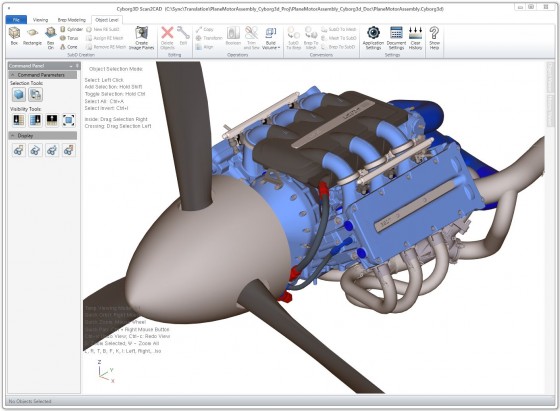Click SubD To Mesh conversion
Viewport: 560px width, 411px height.
pos(339,29)
